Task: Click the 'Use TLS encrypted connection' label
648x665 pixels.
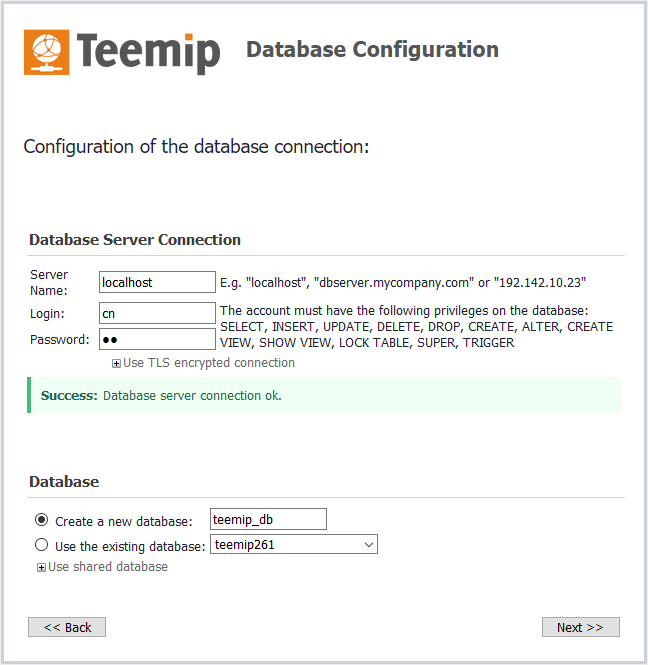Action: (x=208, y=363)
